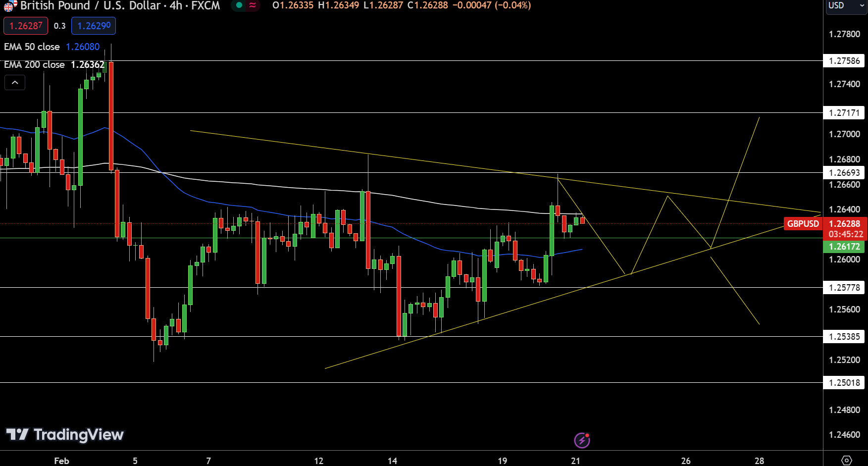Click the 1.27171 horizontal line price label
Viewport: 868px width, 466px height.
coord(844,113)
